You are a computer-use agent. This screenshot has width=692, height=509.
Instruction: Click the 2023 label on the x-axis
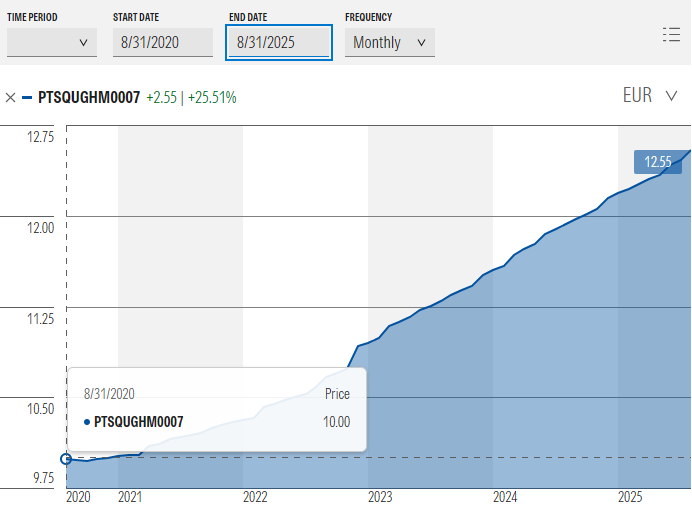(x=380, y=497)
